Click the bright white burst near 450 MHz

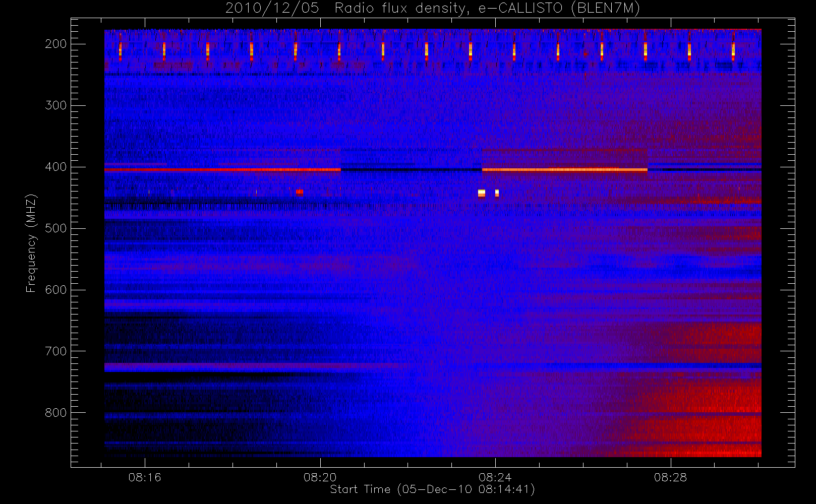click(x=481, y=193)
